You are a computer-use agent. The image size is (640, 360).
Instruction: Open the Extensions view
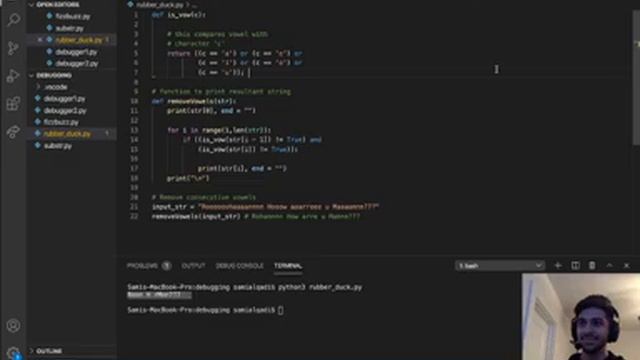(13, 104)
